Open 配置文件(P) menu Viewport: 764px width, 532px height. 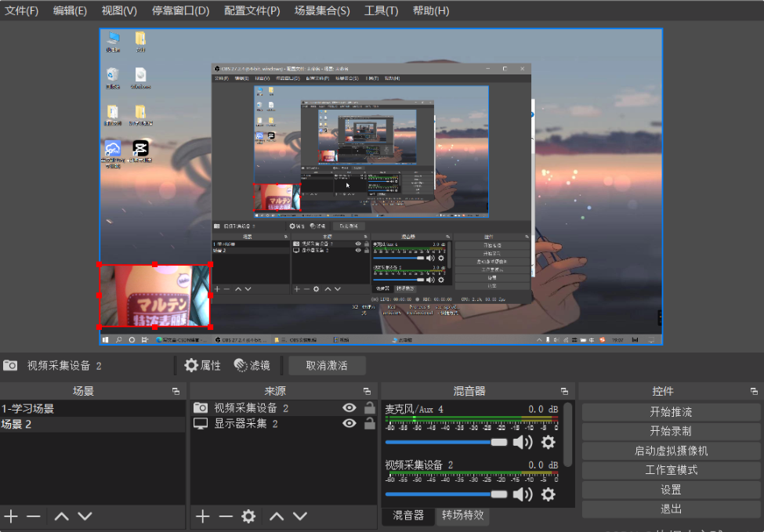[252, 11]
